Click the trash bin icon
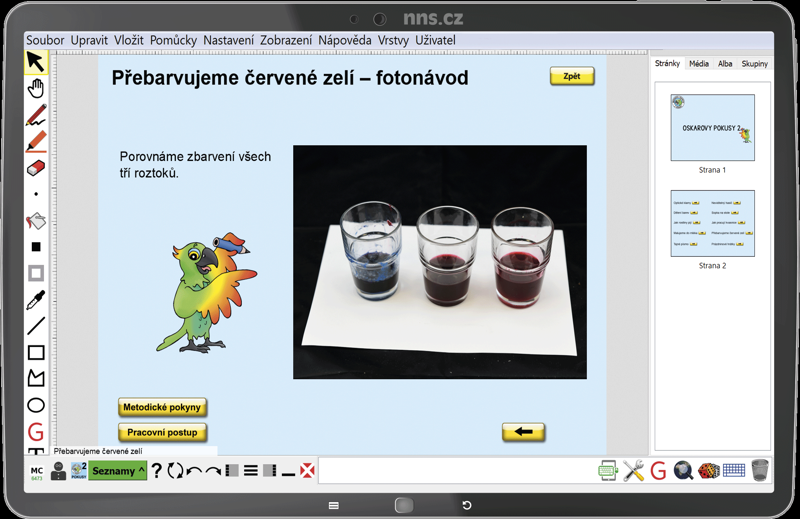 coord(760,470)
